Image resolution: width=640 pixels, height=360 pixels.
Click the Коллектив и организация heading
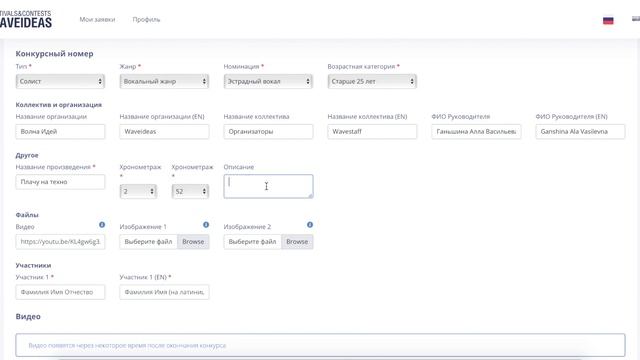click(59, 104)
